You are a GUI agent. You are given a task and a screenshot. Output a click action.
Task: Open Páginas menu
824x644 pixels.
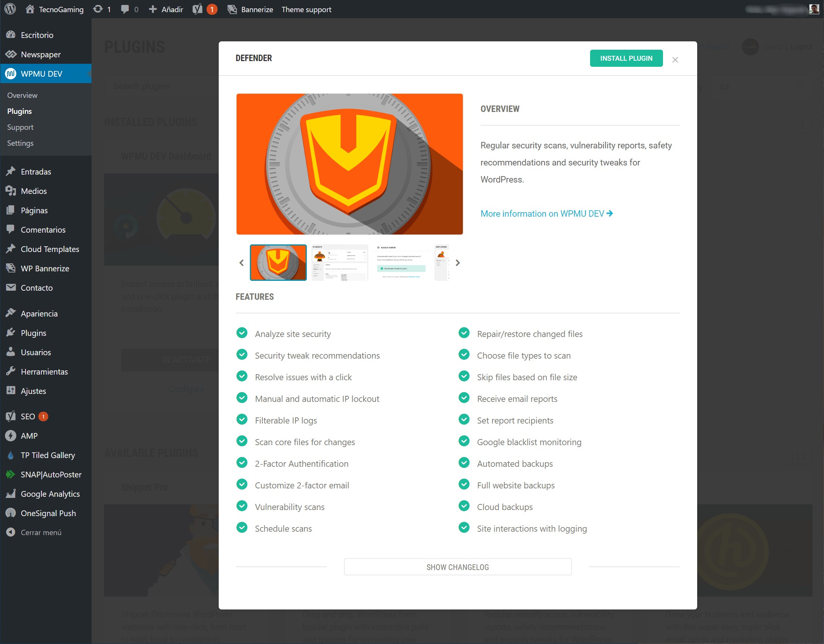pos(46,210)
